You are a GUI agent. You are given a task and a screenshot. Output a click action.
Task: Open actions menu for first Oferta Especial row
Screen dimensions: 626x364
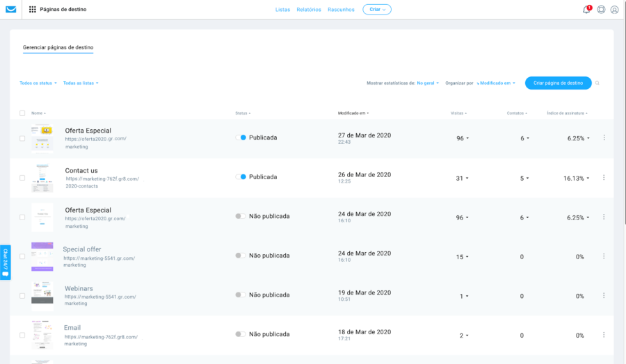(x=604, y=138)
